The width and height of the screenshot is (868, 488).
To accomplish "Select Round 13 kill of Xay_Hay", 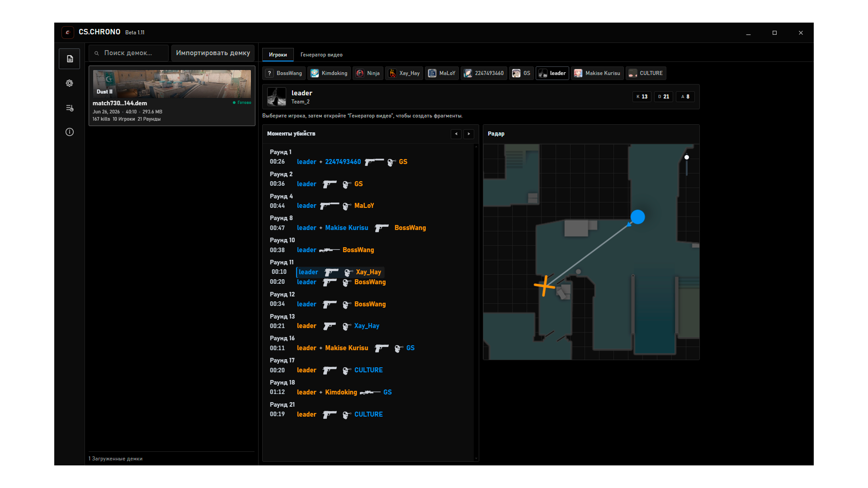I will tap(325, 326).
